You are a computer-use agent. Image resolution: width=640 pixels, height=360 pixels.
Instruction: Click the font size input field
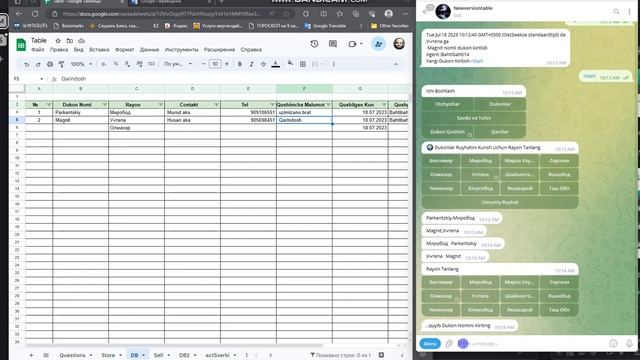pos(215,64)
